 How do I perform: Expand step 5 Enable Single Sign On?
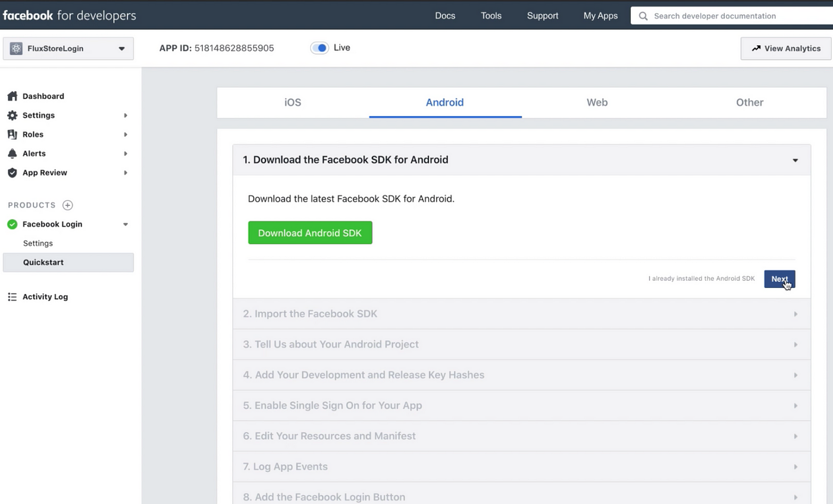click(x=522, y=405)
